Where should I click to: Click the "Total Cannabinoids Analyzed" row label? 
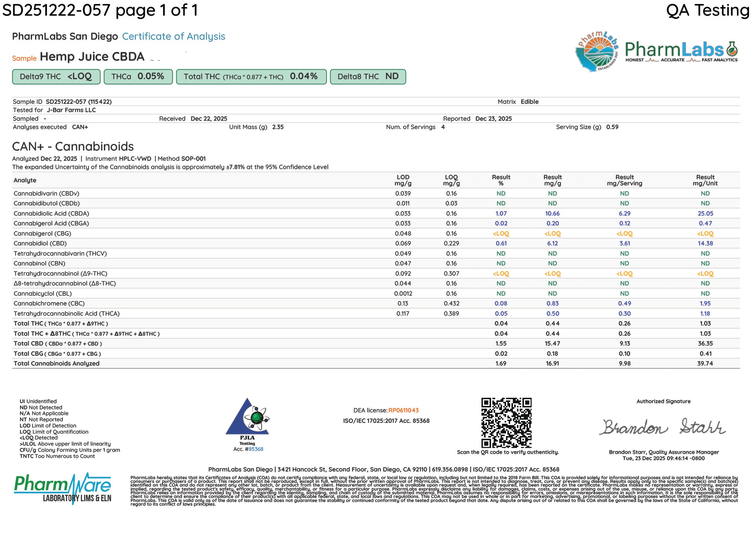(x=56, y=364)
